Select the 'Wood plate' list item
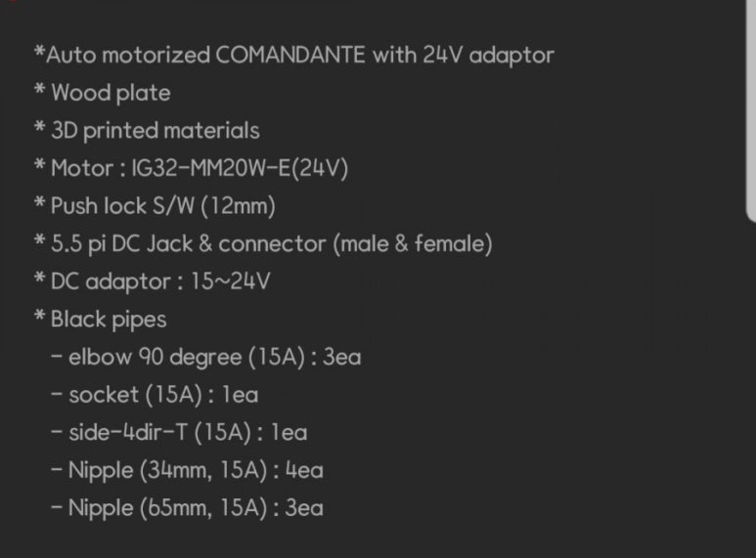The width and height of the screenshot is (756, 558). click(x=103, y=93)
